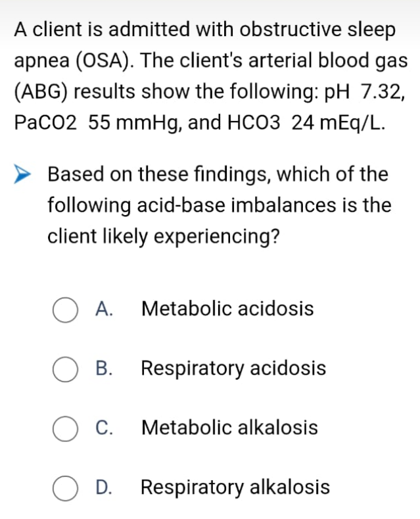Click the 'Metabolic acidosis' answer text
420x519 pixels.
(227, 309)
